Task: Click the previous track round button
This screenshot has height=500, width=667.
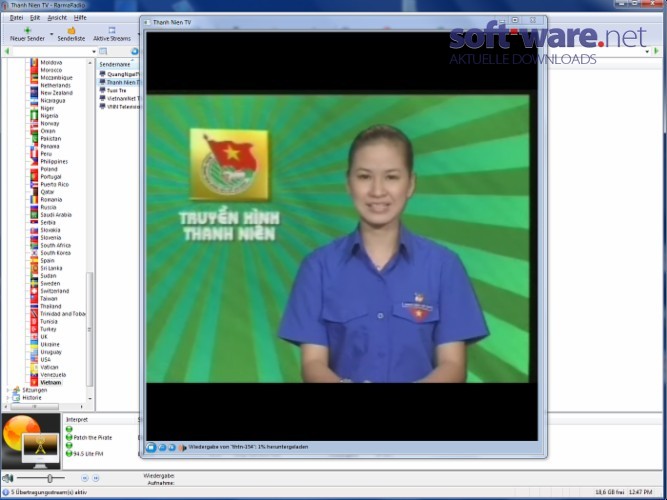Action: click(x=85, y=478)
